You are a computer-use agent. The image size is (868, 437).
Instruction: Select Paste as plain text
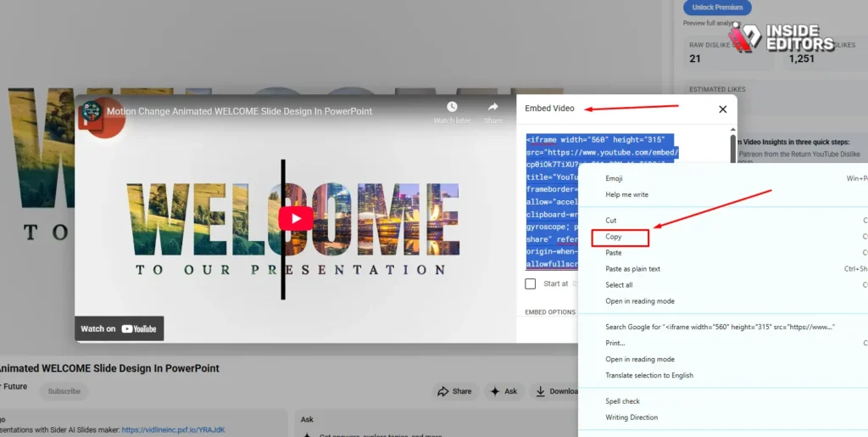[632, 269]
